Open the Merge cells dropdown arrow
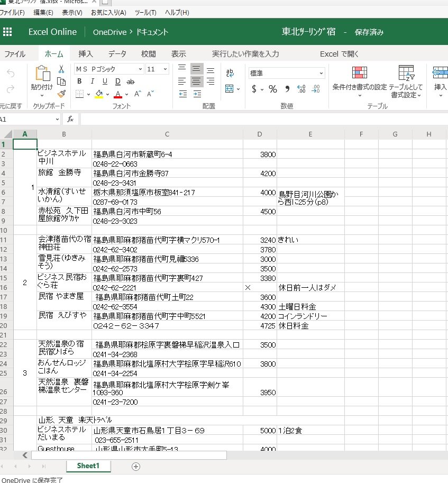Screen dimensions: 448x483 [x=238, y=89]
